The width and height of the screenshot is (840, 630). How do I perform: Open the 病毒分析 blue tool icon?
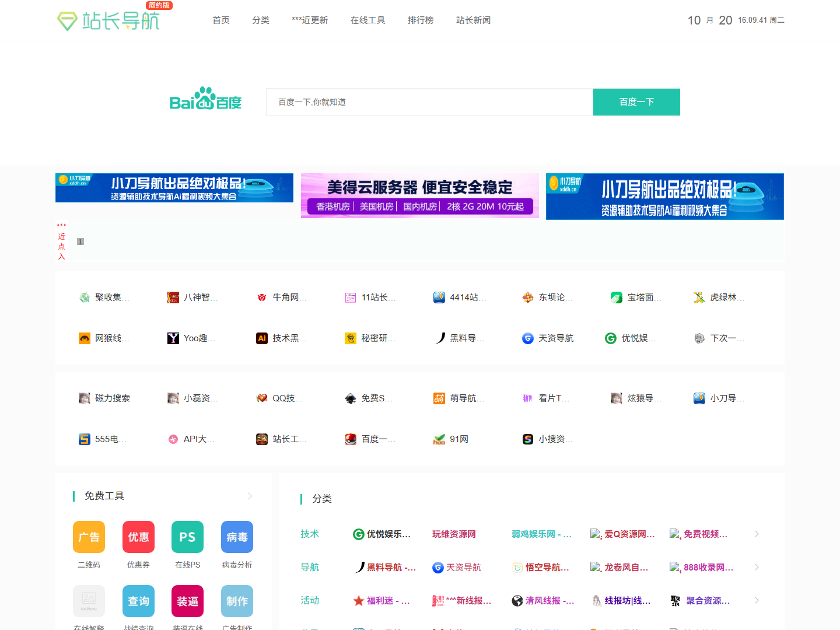[237, 537]
